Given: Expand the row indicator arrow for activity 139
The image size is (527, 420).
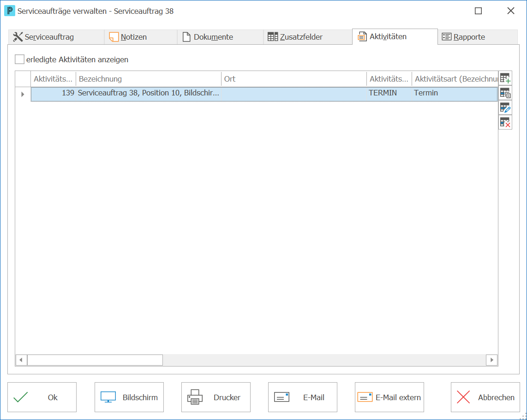Looking at the screenshot, I should pyautogui.click(x=23, y=95).
